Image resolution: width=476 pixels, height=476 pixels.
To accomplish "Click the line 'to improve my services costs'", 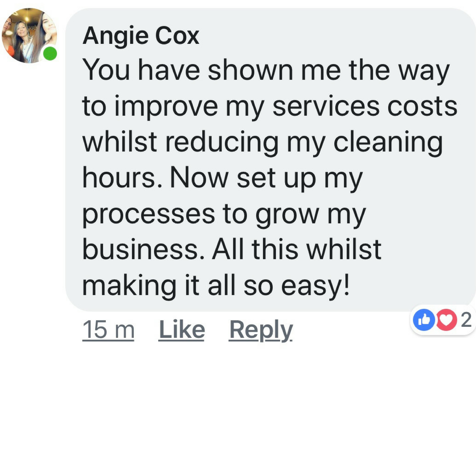I will click(x=270, y=107).
